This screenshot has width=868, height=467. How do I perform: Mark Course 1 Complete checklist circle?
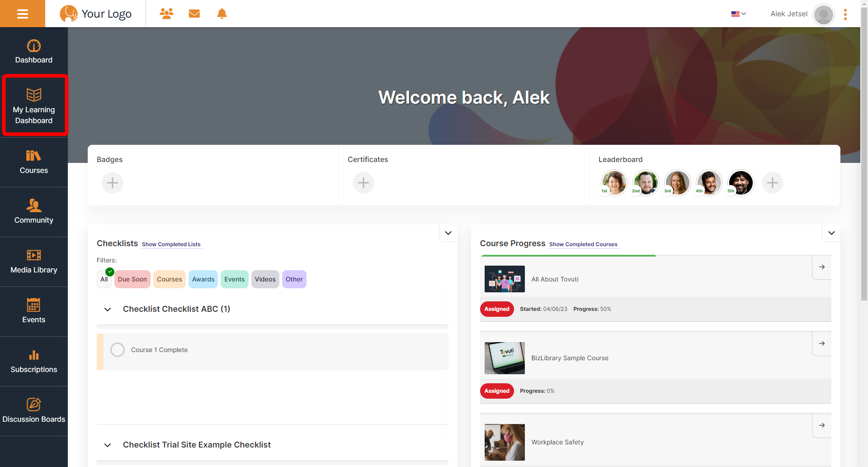pos(118,350)
